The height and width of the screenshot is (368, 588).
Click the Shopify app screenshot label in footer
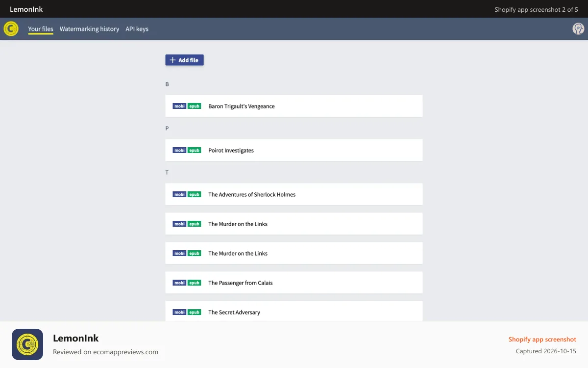pos(542,339)
